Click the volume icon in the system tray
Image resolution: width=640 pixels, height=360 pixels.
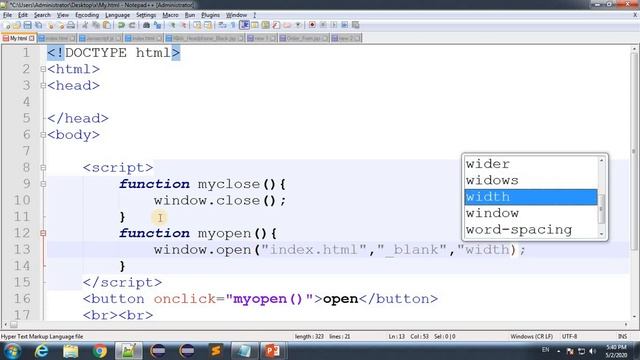(592, 351)
